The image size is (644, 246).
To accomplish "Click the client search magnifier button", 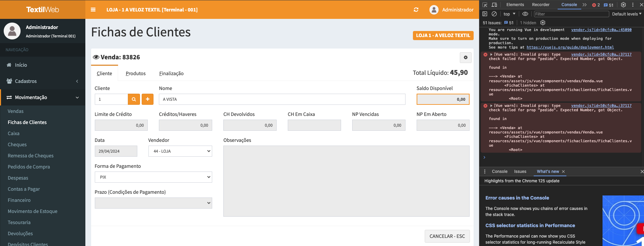I will click(134, 99).
